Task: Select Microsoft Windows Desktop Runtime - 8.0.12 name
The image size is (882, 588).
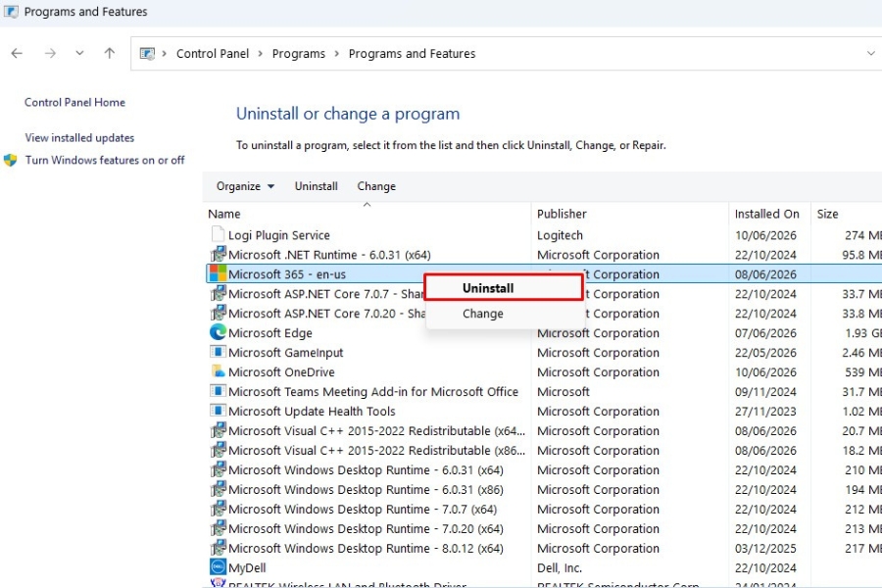Action: 366,548
